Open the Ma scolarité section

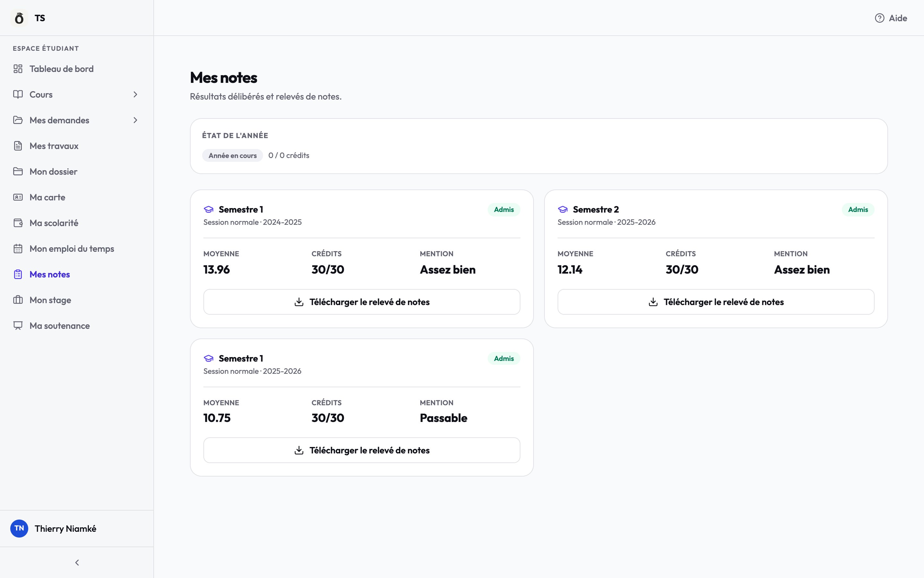(77, 223)
